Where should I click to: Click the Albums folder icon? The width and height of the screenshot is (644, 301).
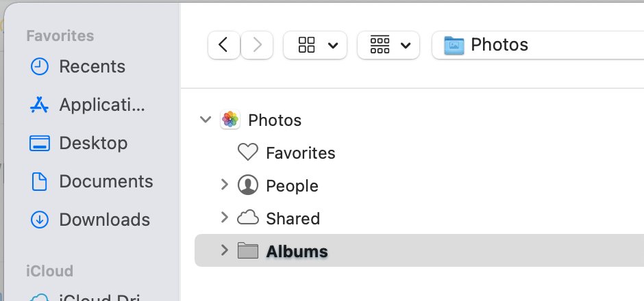pos(247,250)
